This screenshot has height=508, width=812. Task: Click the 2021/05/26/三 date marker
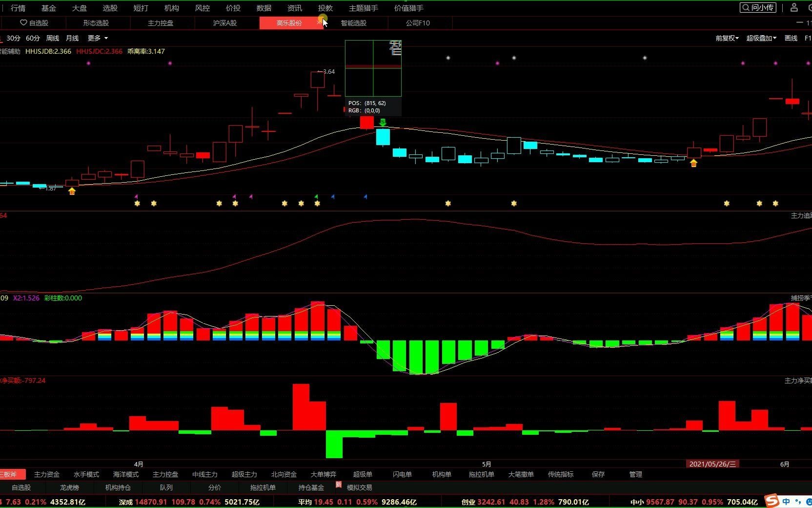pos(712,464)
